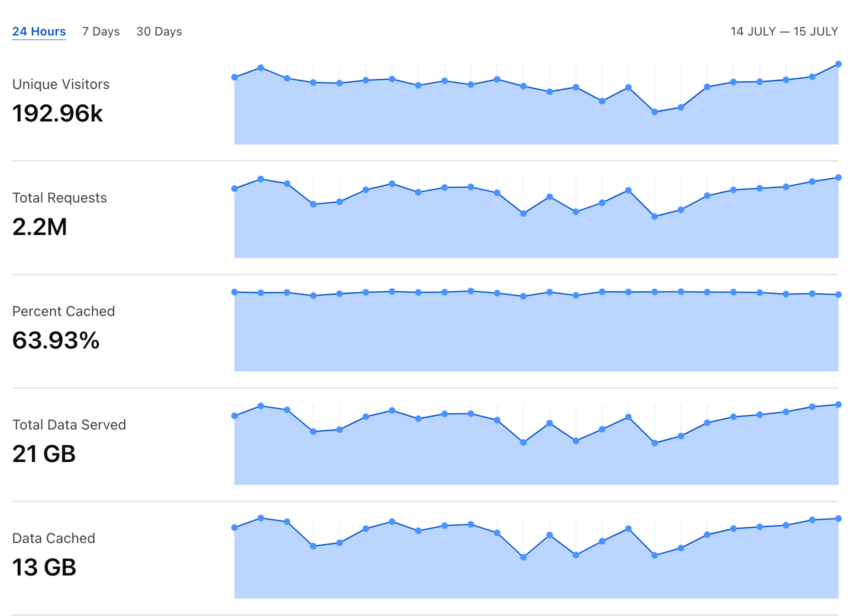The width and height of the screenshot is (853, 616).
Task: Open the Total Data Served metric
Action: coord(69,424)
